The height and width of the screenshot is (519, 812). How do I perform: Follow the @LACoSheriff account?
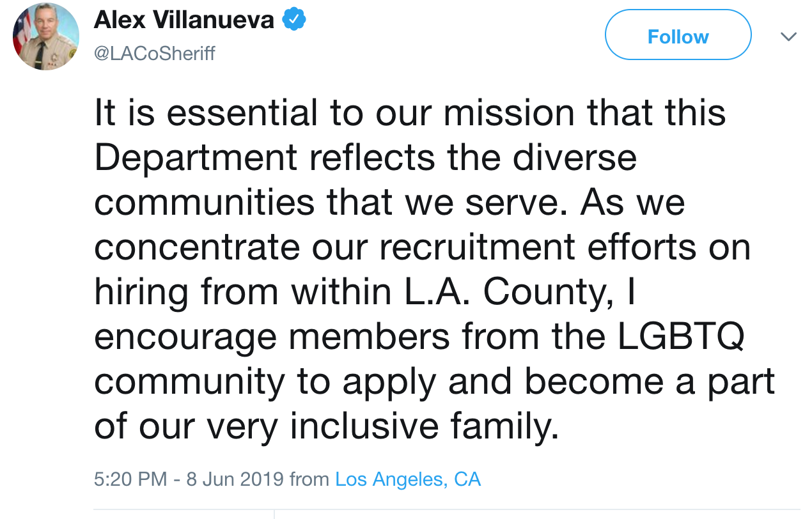click(678, 35)
